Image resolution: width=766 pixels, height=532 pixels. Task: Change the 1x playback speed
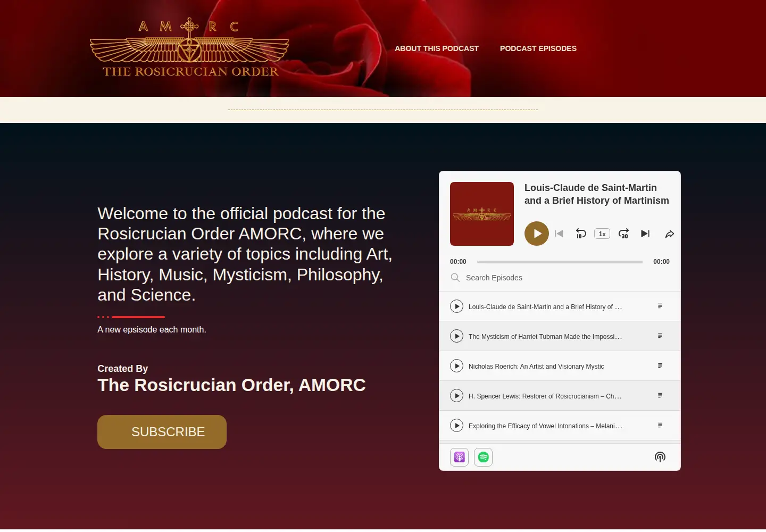tap(602, 234)
